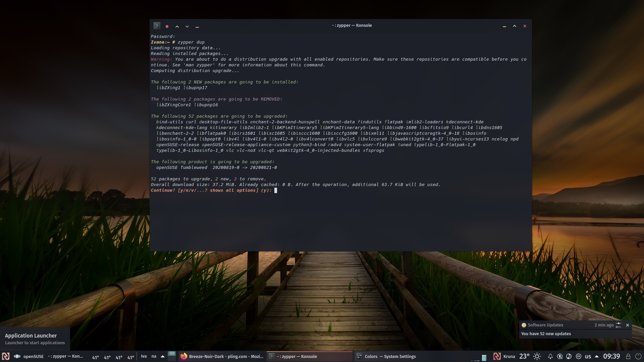Click the Firefox icon in the taskbar
644x362 pixels.
(x=183, y=356)
